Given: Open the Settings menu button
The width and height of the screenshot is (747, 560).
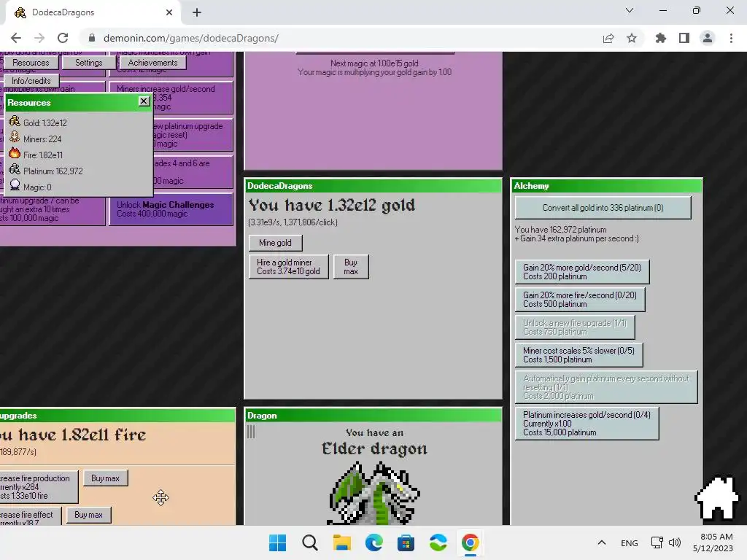Looking at the screenshot, I should [88, 63].
